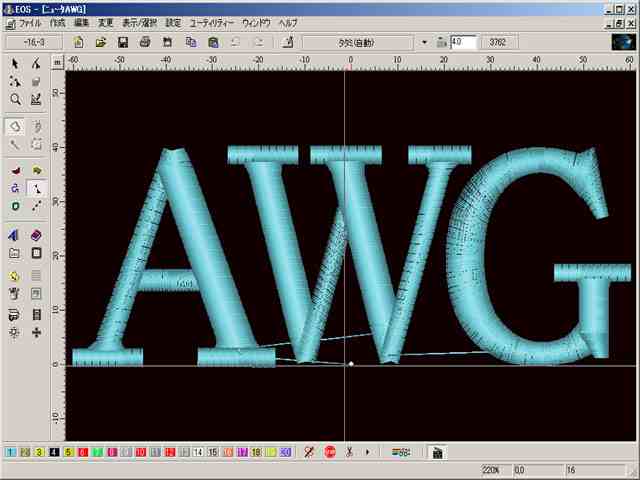
Task: Click the zoom percentage 220% in status bar
Action: pyautogui.click(x=491, y=470)
